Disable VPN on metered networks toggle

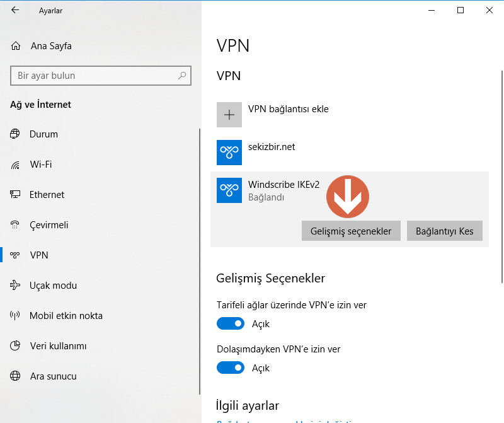[x=231, y=323]
